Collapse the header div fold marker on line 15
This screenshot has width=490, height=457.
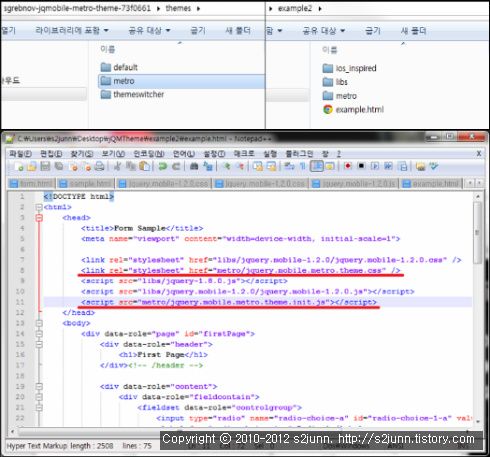coord(39,344)
